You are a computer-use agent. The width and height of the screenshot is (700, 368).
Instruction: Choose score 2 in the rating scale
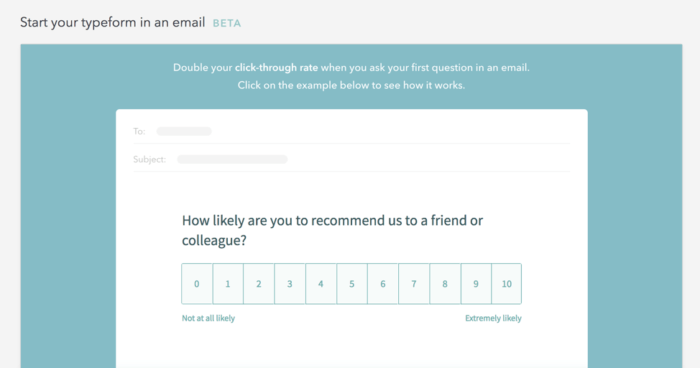point(258,284)
